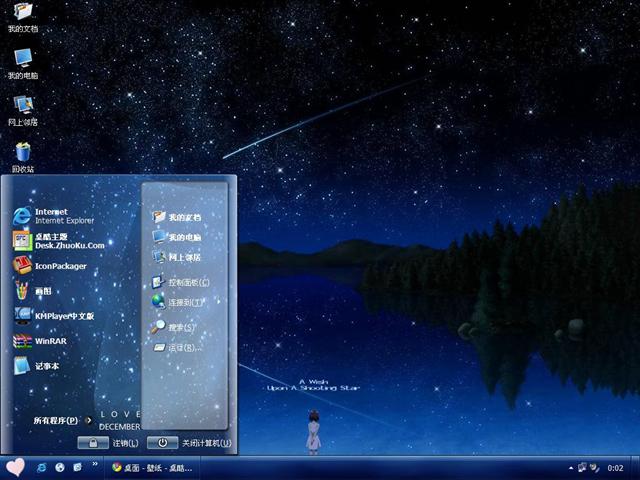The height and width of the screenshot is (480, 640).
Task: Open the 回收站 Recycle Bin desktop icon
Action: pyautogui.click(x=22, y=154)
